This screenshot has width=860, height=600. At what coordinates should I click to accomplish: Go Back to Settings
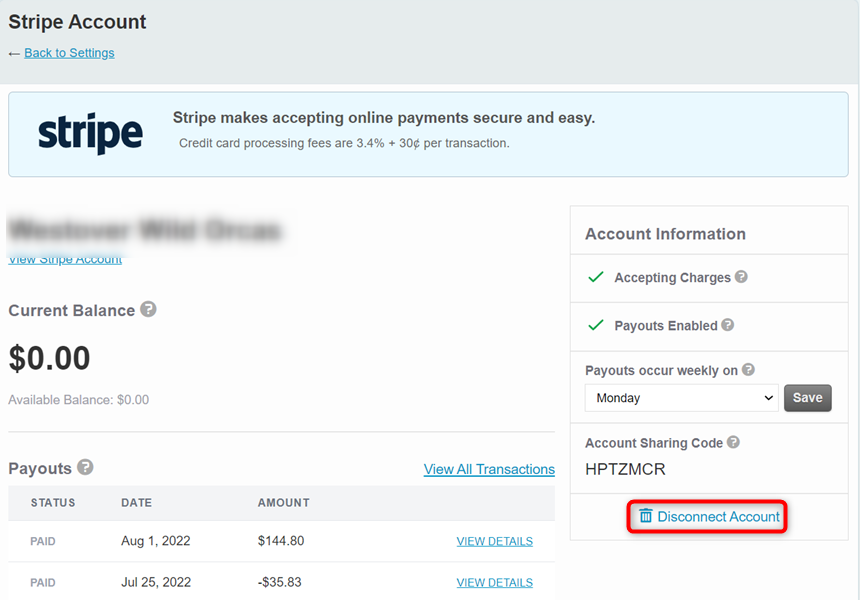pos(69,53)
